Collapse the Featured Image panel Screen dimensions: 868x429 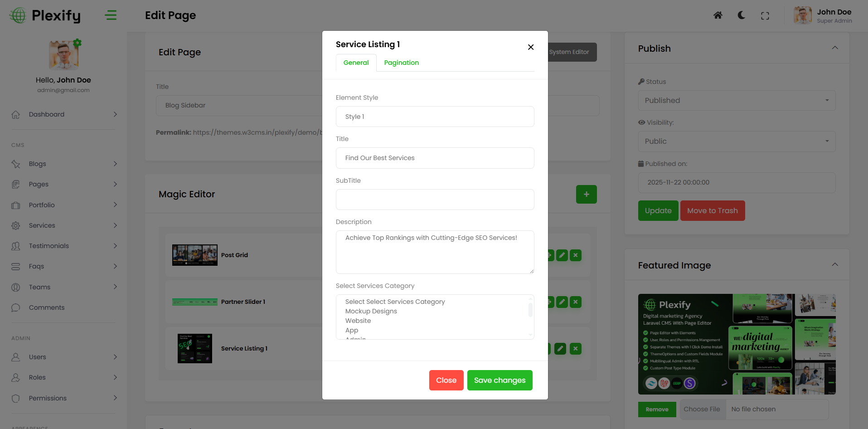pos(834,265)
